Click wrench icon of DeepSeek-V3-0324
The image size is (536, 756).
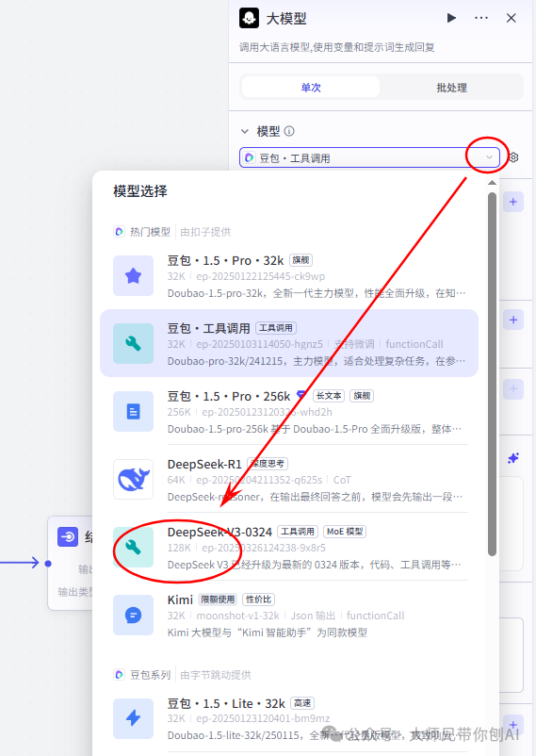coord(133,548)
